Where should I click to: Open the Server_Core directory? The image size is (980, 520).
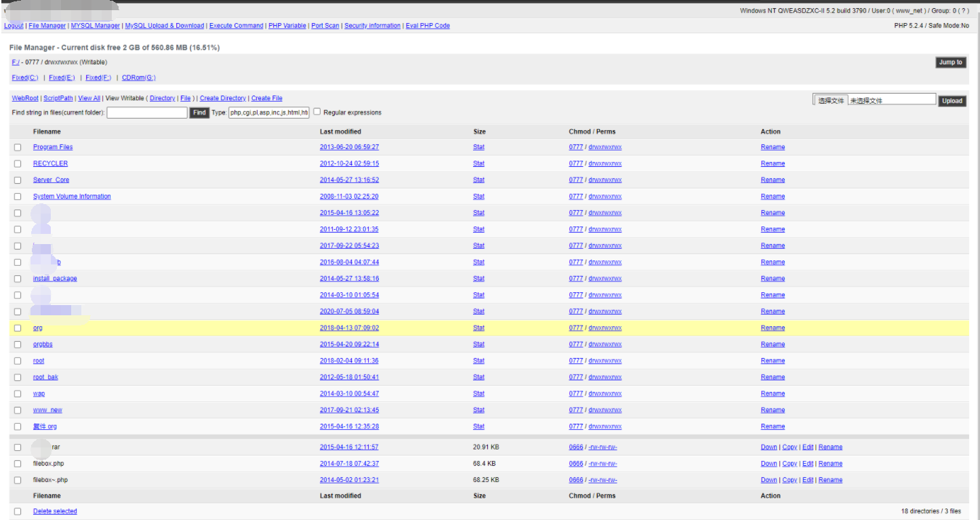point(51,180)
